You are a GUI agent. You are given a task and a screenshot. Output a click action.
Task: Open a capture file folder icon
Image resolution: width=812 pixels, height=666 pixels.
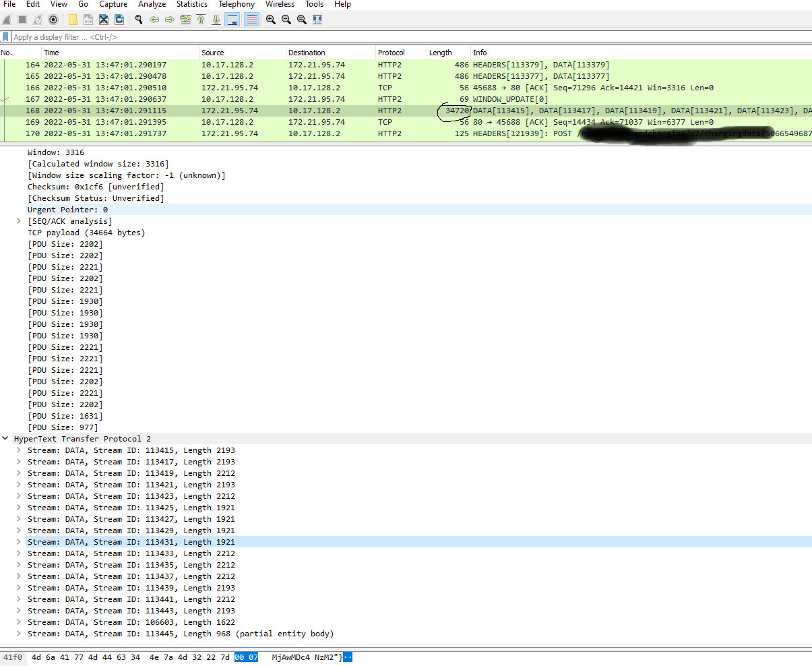tap(73, 20)
